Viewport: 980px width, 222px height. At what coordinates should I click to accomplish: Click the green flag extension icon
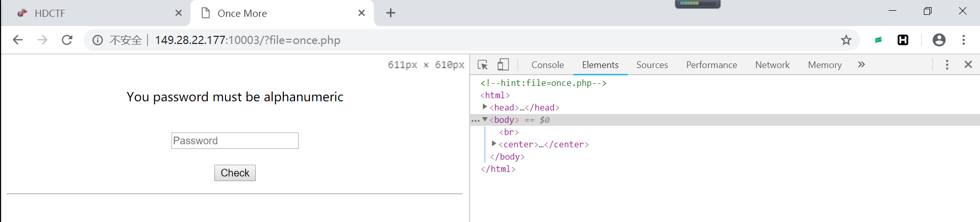[878, 40]
